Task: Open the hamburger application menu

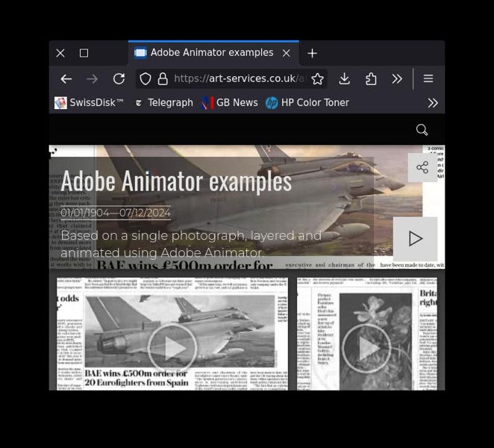Action: [x=428, y=78]
